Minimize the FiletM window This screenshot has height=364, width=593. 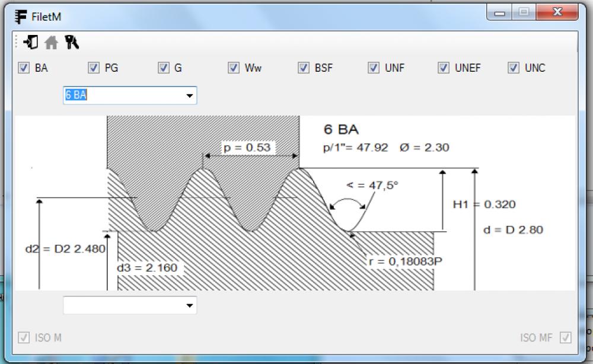tap(500, 11)
